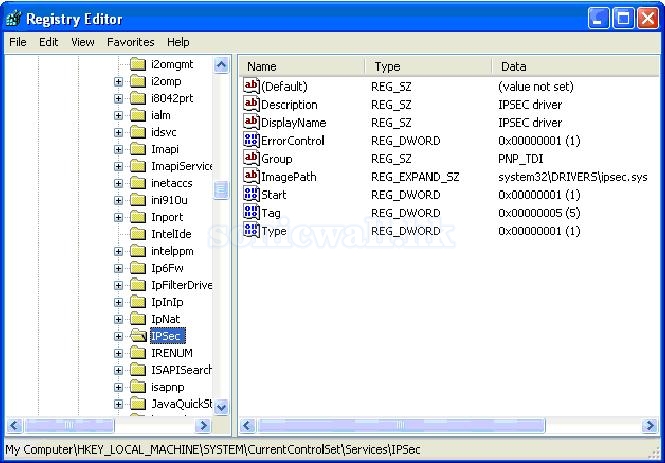Click the string icon beside DisplayName
Screen dimensions: 665x463
click(x=251, y=122)
